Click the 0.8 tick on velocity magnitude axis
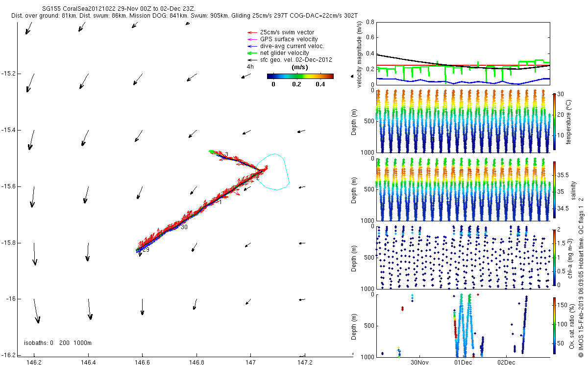588x368 pixels. click(371, 23)
